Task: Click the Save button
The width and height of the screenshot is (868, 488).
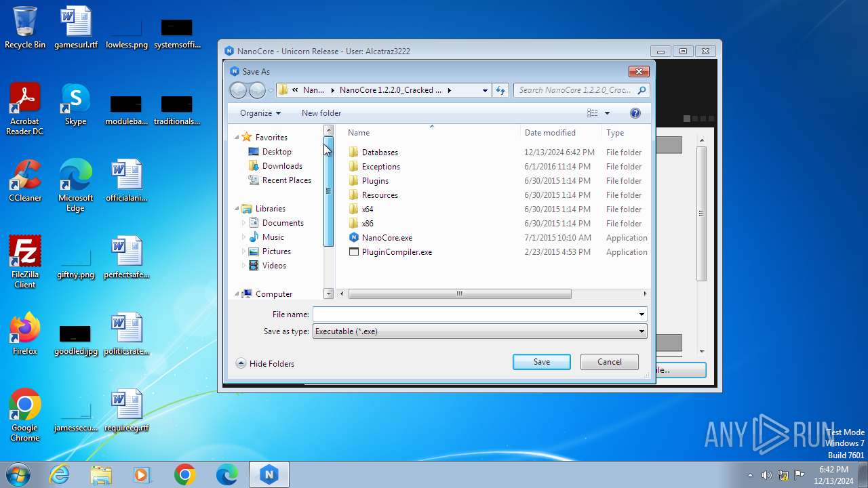Action: coord(542,362)
